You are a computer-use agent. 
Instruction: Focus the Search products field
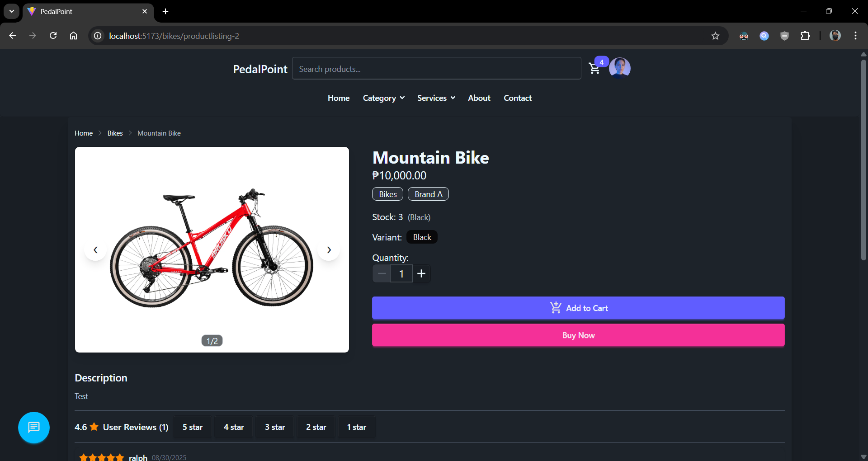click(x=437, y=68)
